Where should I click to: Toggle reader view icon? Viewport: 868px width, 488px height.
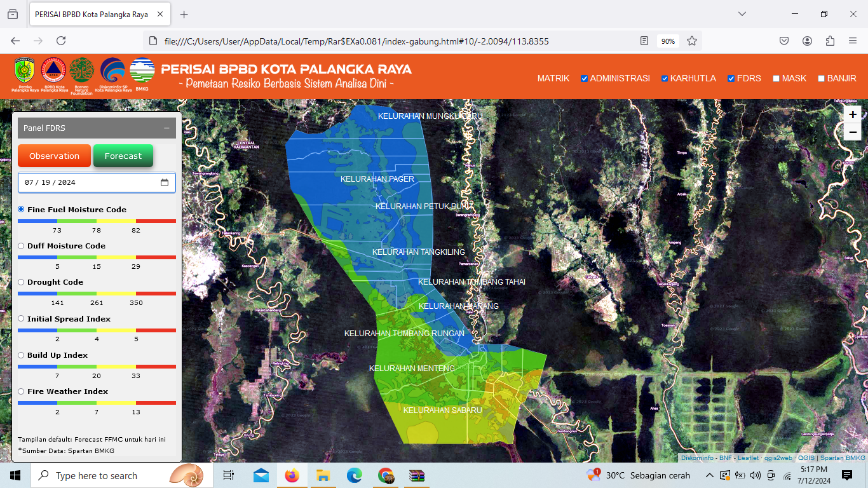click(x=644, y=41)
